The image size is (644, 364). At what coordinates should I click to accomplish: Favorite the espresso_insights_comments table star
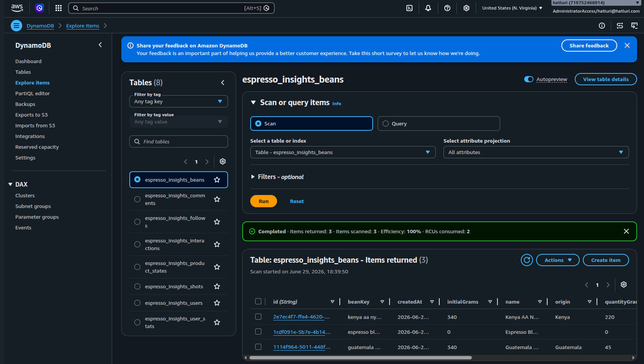coord(217,199)
